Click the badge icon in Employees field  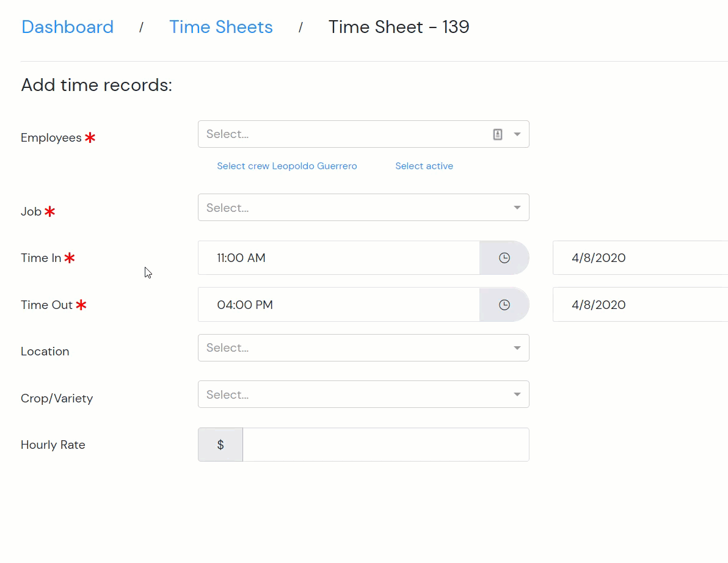[x=498, y=134]
